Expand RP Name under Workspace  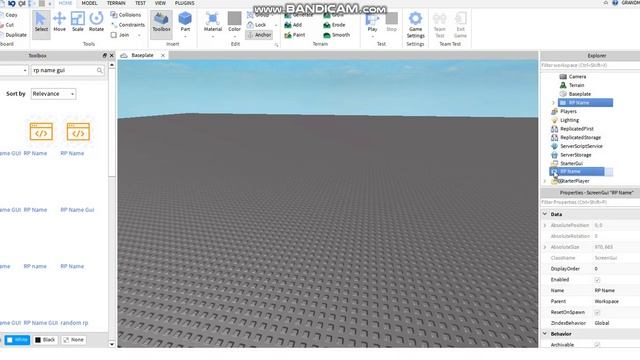tap(553, 103)
